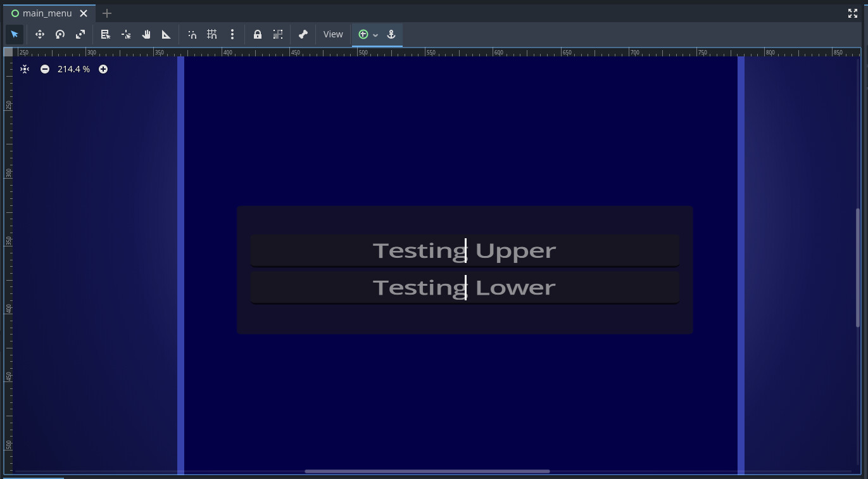Click the skeleton bone options icon
868x479 pixels.
(303, 34)
